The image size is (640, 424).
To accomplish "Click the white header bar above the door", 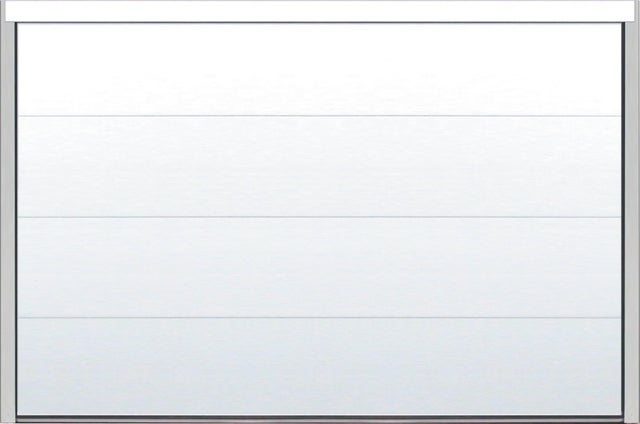I will pyautogui.click(x=320, y=11).
